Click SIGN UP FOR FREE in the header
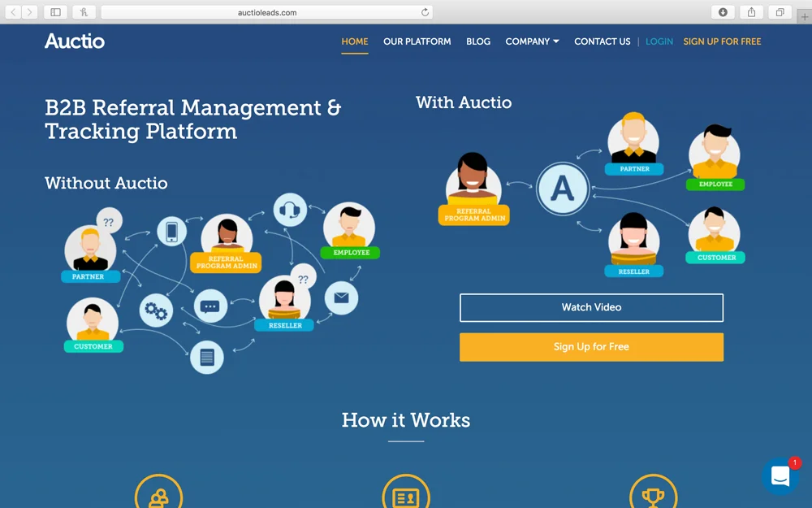 pos(722,41)
